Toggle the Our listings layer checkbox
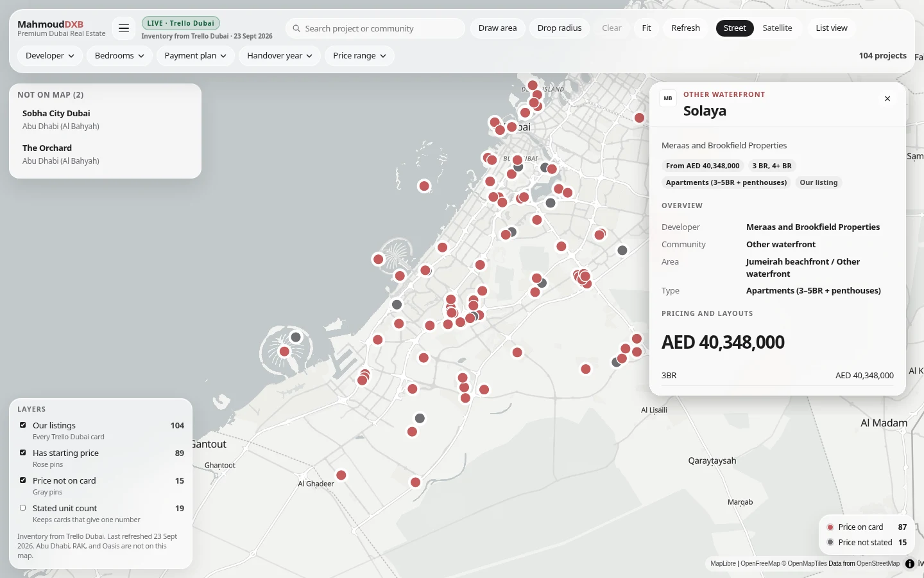This screenshot has height=578, width=924. coord(23,425)
